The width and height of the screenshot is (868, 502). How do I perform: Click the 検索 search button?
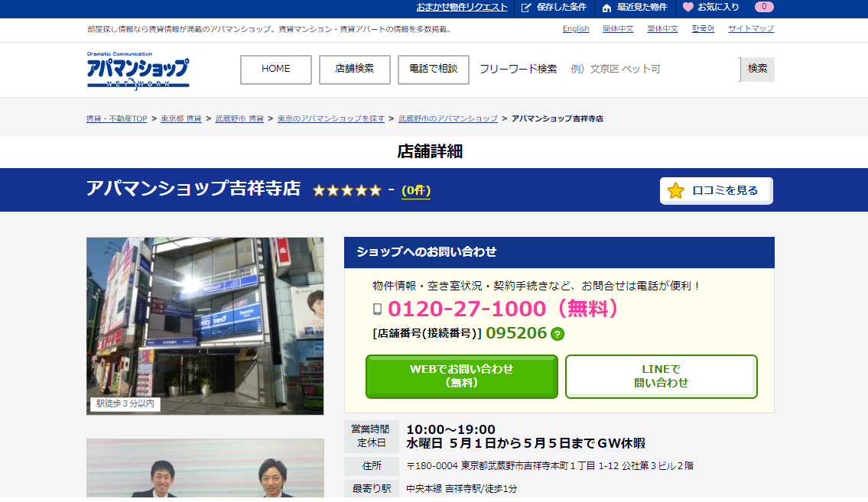click(x=757, y=69)
